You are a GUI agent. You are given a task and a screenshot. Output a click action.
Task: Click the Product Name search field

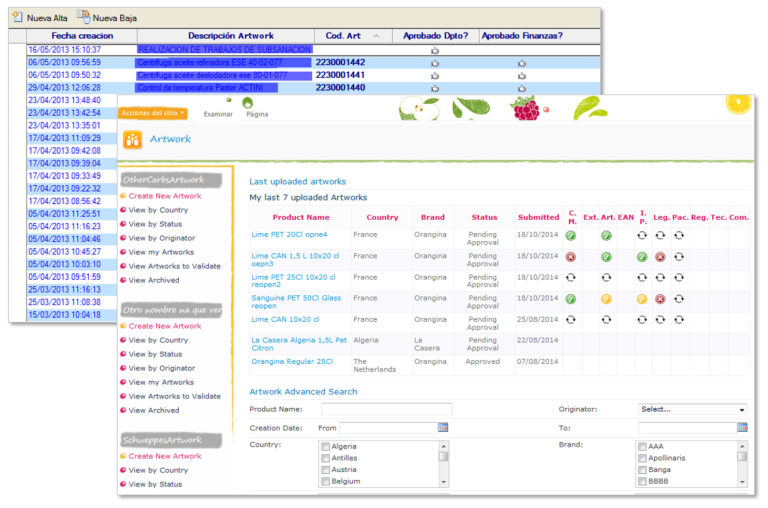386,409
